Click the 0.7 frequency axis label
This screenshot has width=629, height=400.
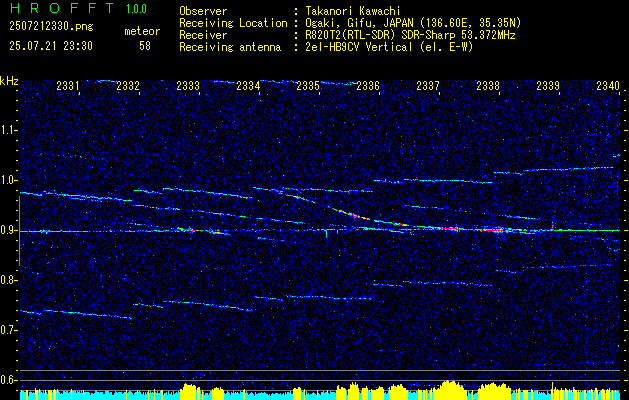click(x=9, y=330)
